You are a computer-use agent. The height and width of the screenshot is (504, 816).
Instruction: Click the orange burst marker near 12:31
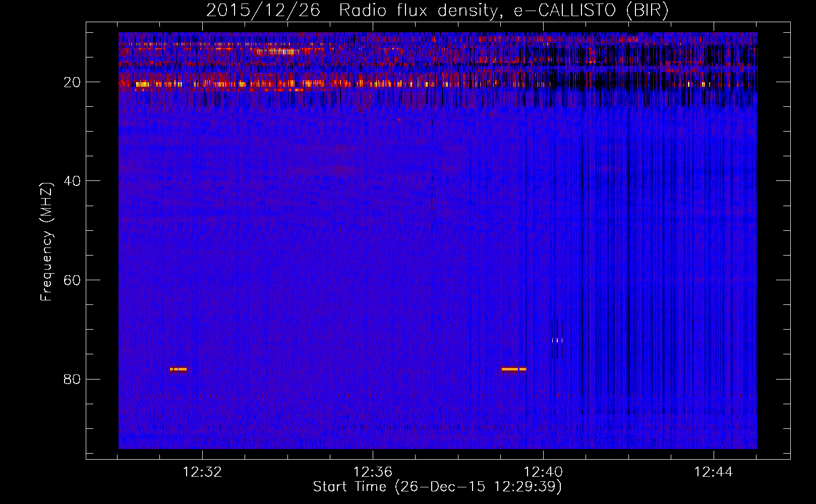pyautogui.click(x=178, y=369)
